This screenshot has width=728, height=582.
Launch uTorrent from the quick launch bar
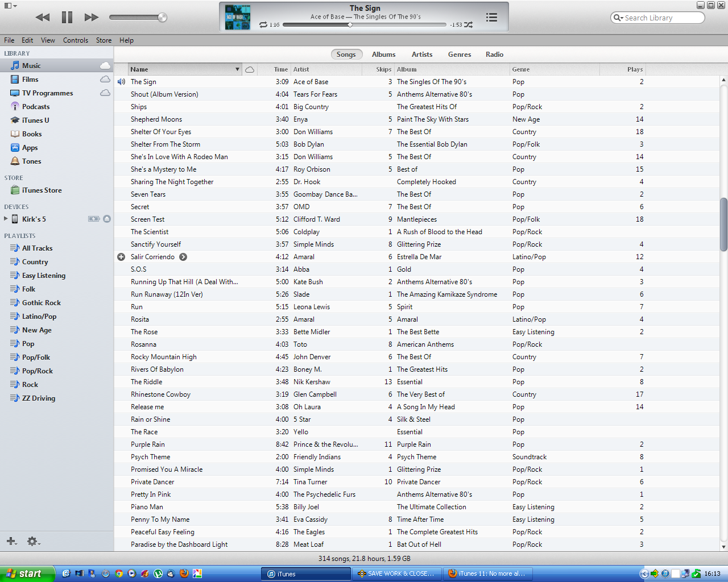point(158,573)
